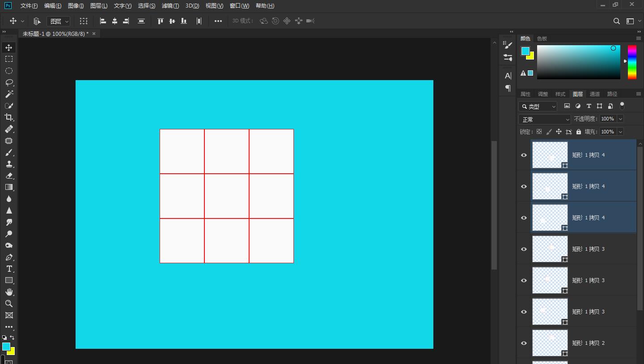
Task: Toggle visibility of 矩形 1 拷贝 2 layer
Action: click(x=524, y=343)
